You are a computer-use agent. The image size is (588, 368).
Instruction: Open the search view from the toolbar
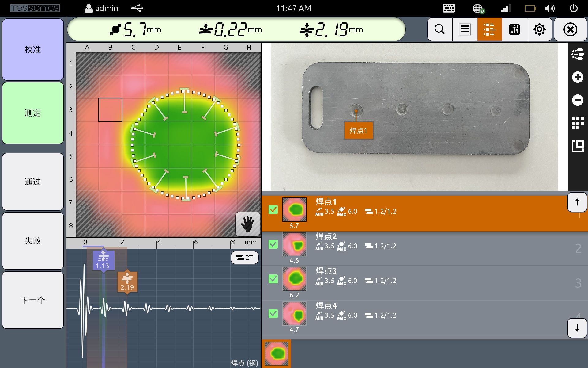click(440, 29)
